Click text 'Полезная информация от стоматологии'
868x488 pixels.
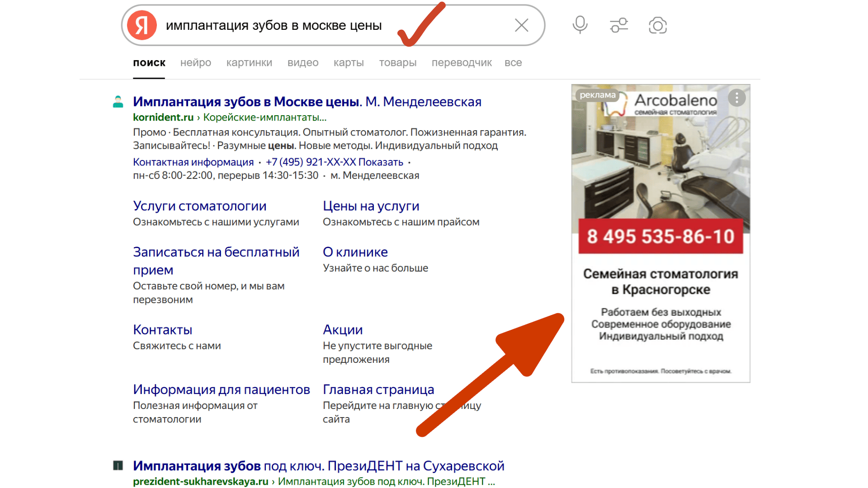[195, 412]
